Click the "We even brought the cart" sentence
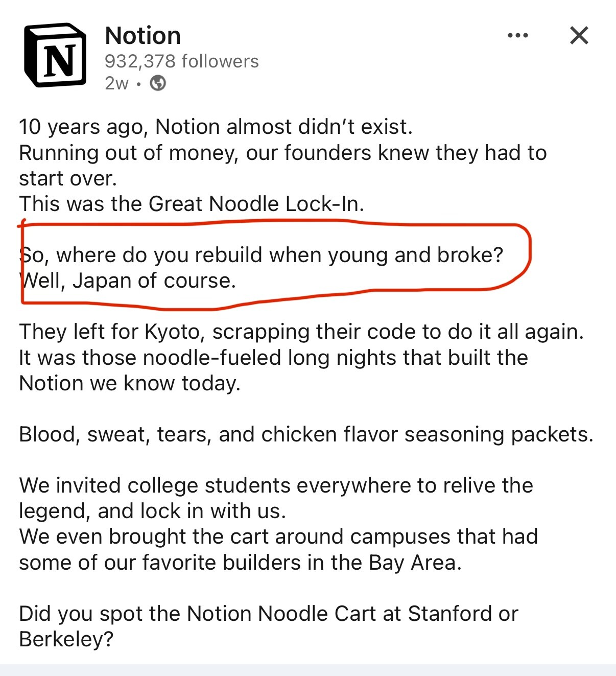 [278, 537]
